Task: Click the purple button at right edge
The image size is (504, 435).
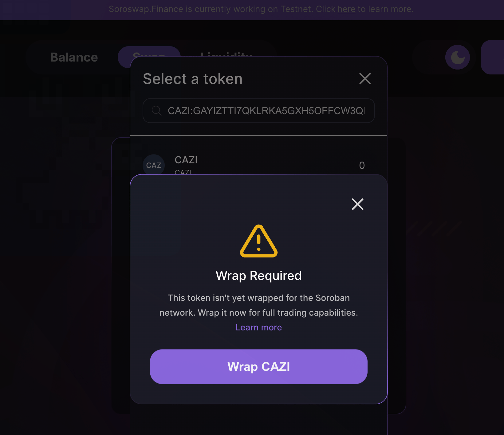Action: pyautogui.click(x=492, y=57)
